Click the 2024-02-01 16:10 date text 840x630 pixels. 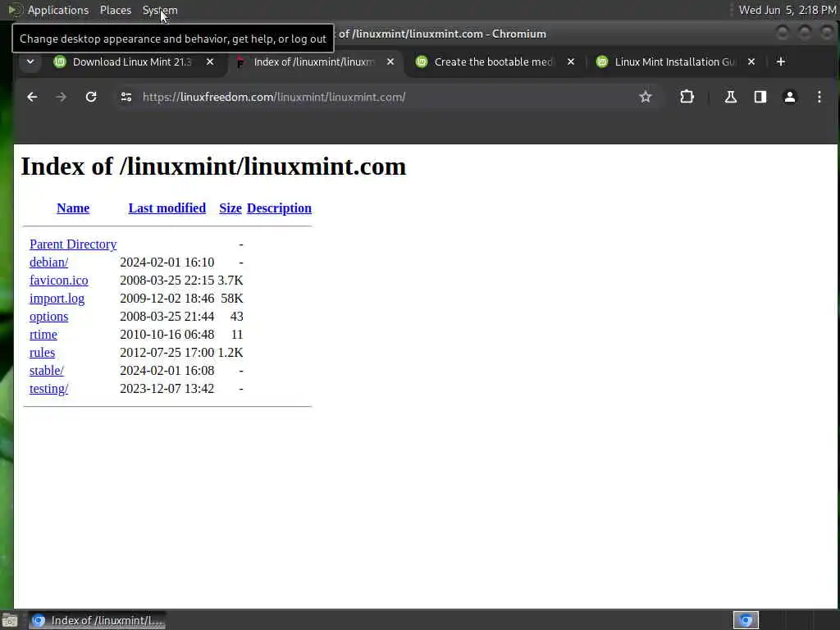coord(167,262)
